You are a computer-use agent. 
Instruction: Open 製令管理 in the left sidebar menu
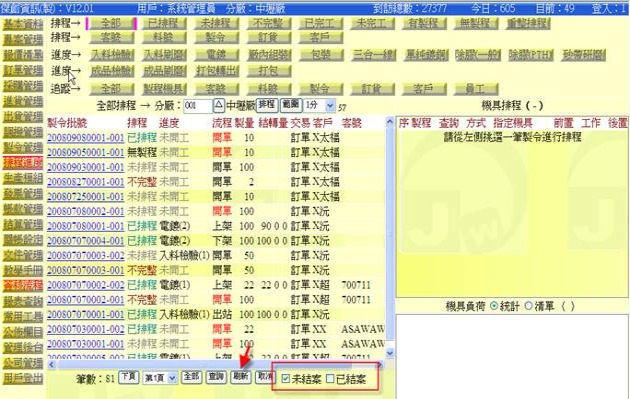(x=23, y=147)
